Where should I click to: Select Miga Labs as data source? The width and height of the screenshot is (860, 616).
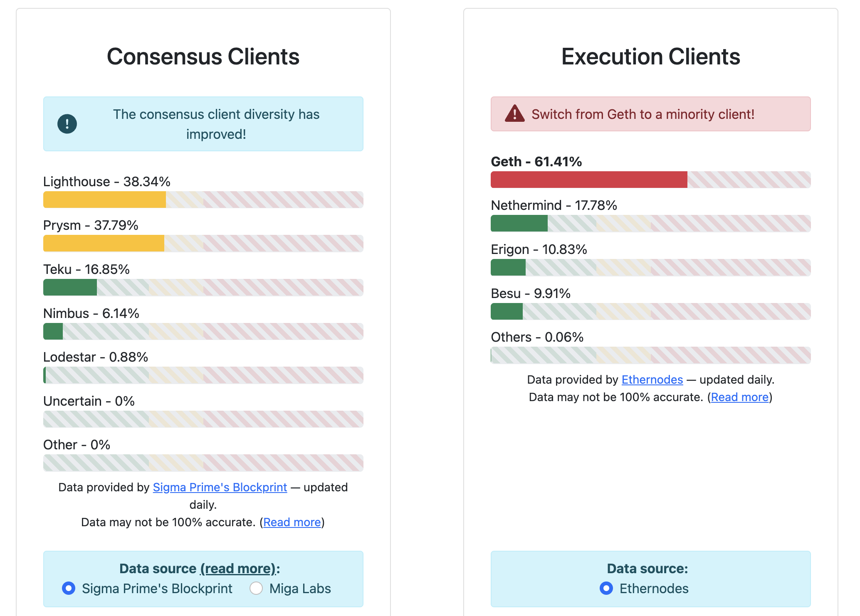[x=256, y=588]
